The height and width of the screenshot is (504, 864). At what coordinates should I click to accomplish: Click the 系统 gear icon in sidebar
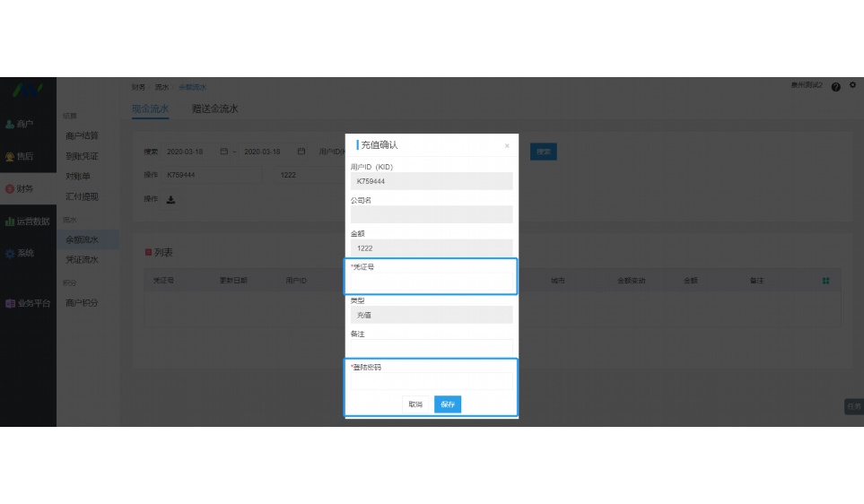10,254
